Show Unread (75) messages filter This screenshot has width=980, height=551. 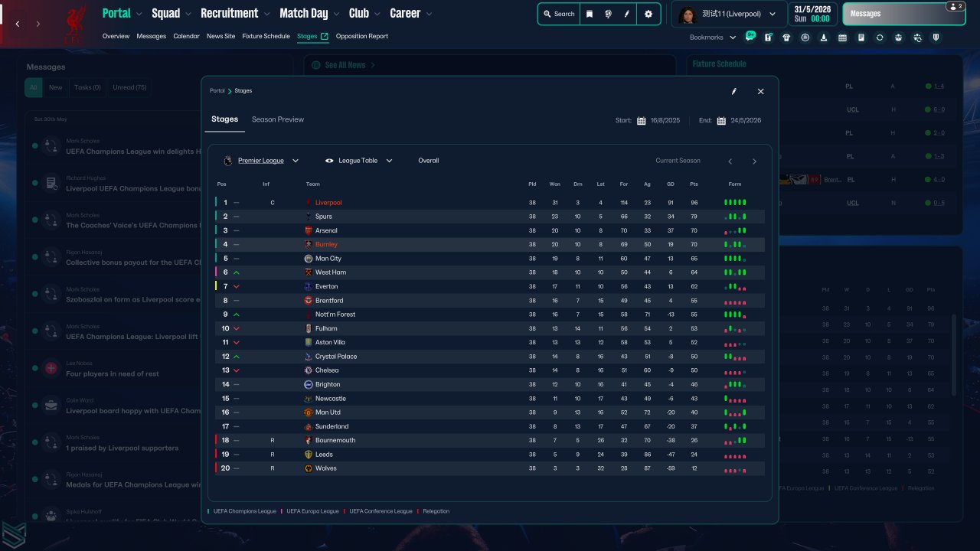coord(129,87)
